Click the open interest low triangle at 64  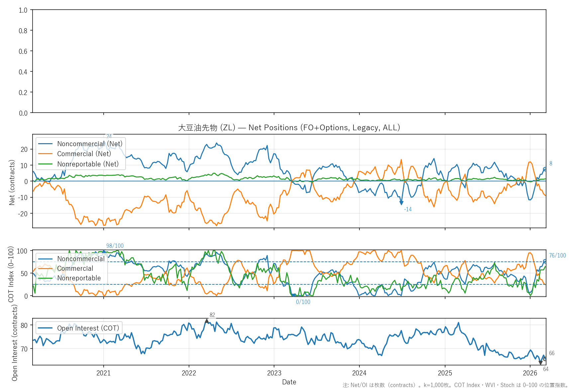click(x=540, y=363)
